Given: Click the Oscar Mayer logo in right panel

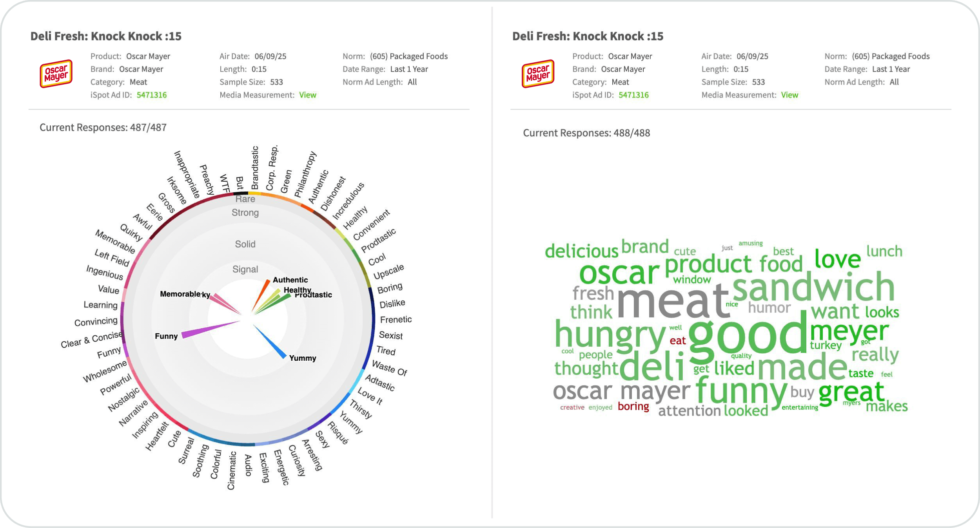Looking at the screenshot, I should click(x=538, y=74).
